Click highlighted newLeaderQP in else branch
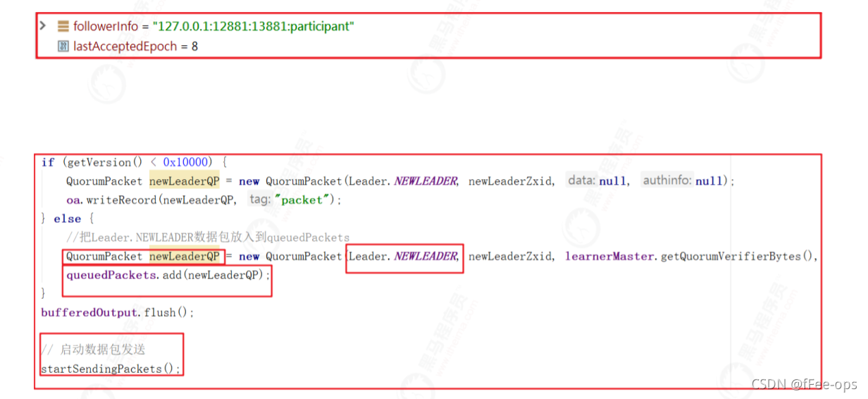 coord(185,257)
